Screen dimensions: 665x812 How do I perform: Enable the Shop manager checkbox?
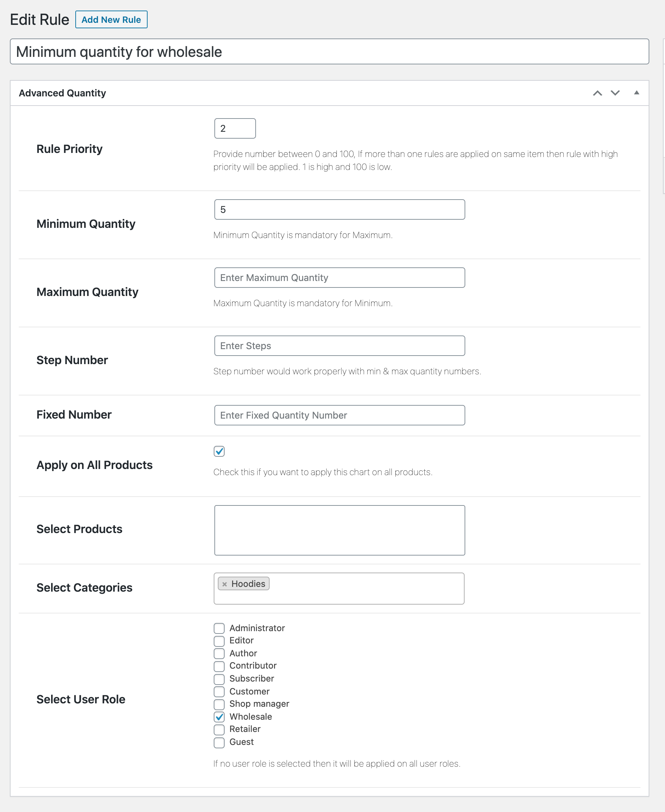click(x=219, y=704)
